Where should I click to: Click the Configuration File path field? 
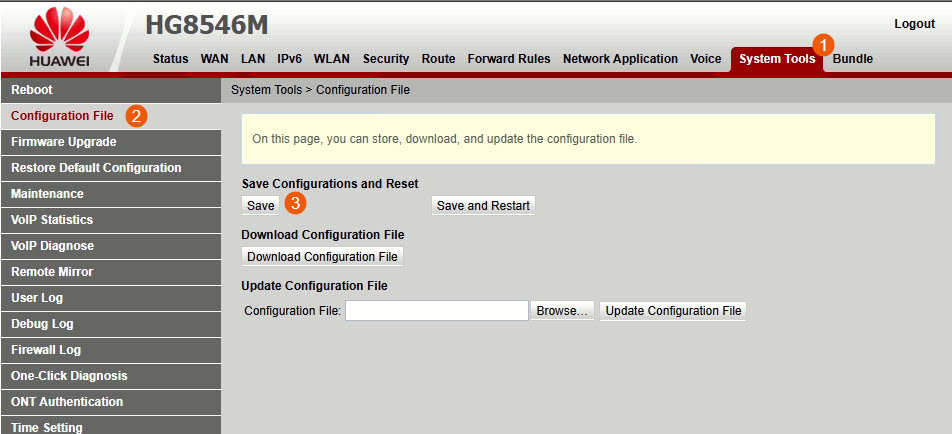click(436, 311)
